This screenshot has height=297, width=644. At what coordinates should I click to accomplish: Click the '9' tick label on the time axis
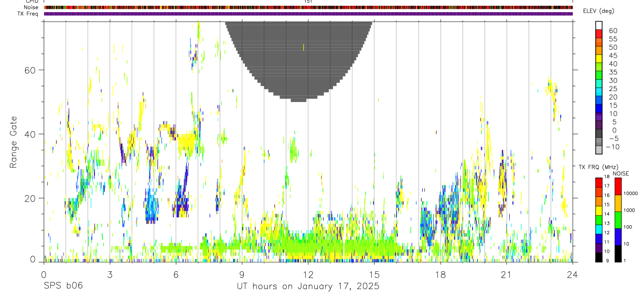point(242,274)
